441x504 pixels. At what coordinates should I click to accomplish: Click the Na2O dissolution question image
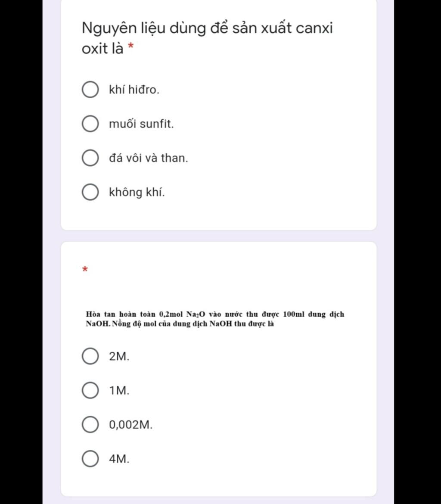[x=215, y=319]
